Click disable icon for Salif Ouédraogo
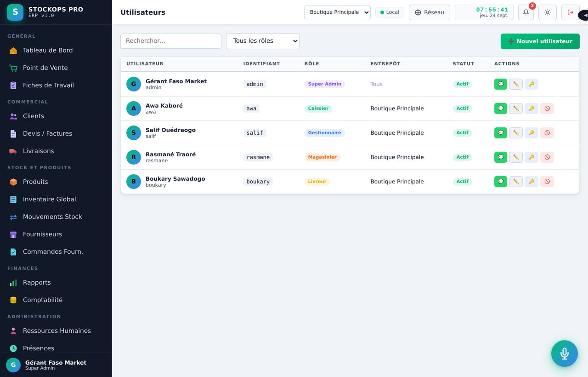Viewport: 588px width, 377px height. [x=547, y=133]
